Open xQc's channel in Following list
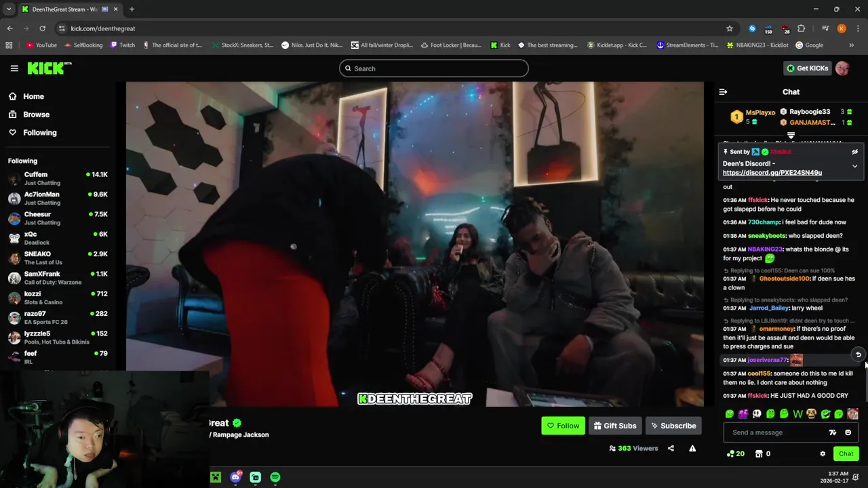Image resolution: width=868 pixels, height=488 pixels. (x=58, y=238)
